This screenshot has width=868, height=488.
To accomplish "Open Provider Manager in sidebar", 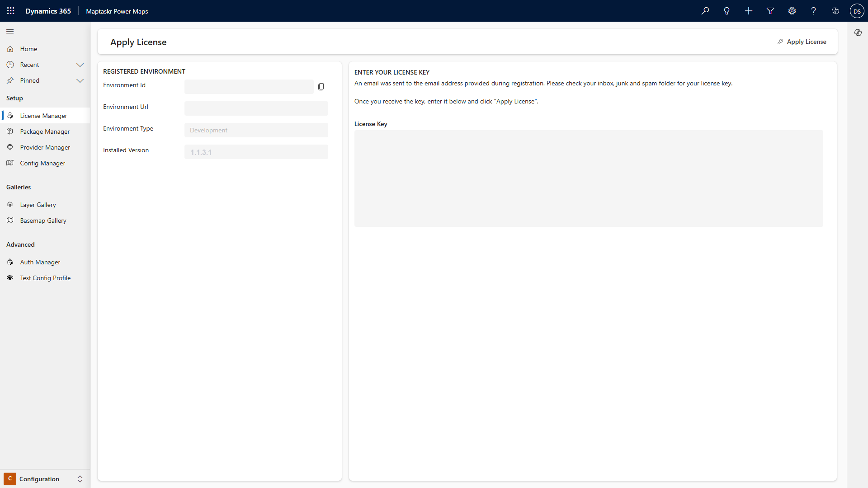I will tap(45, 148).
